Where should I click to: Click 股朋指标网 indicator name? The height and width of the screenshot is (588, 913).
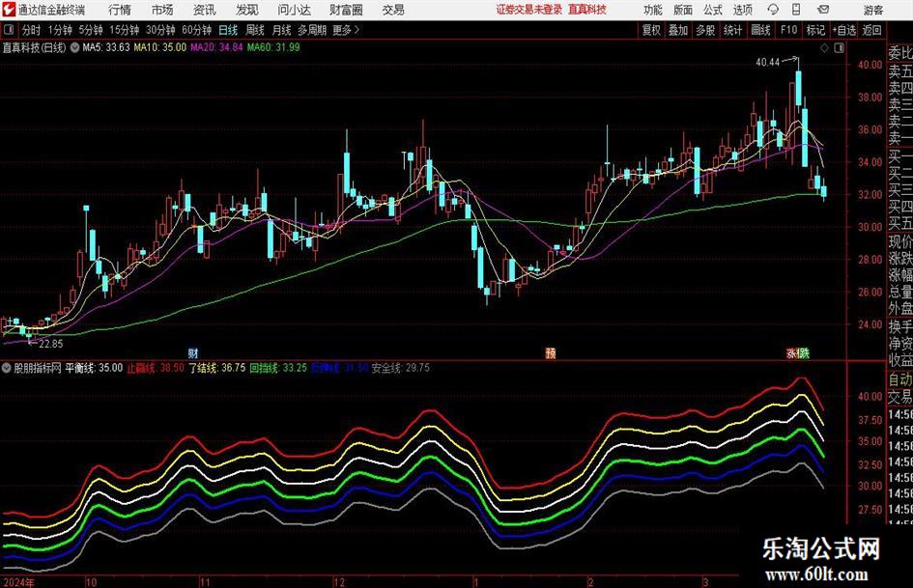[x=38, y=368]
